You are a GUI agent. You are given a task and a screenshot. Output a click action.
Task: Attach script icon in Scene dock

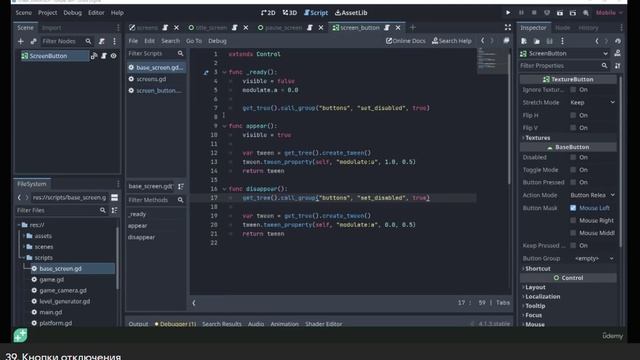tap(102, 41)
